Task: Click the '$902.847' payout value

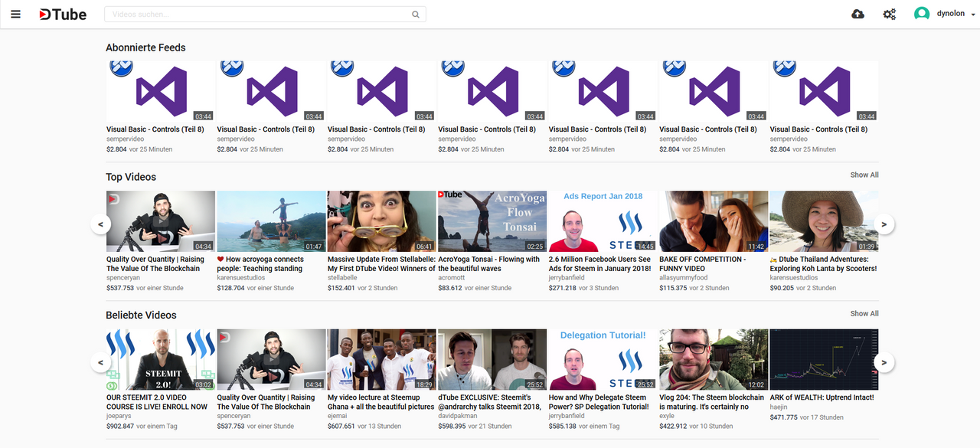Action: click(120, 426)
